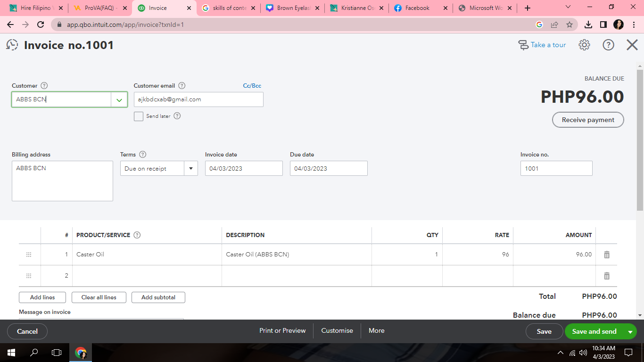644x362 pixels.
Task: Click the Invoice date field
Action: tap(244, 168)
